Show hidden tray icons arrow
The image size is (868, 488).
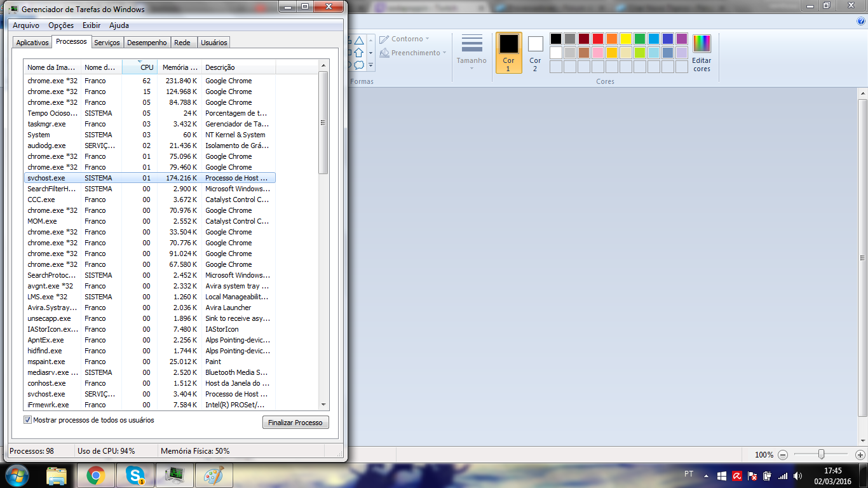(707, 475)
